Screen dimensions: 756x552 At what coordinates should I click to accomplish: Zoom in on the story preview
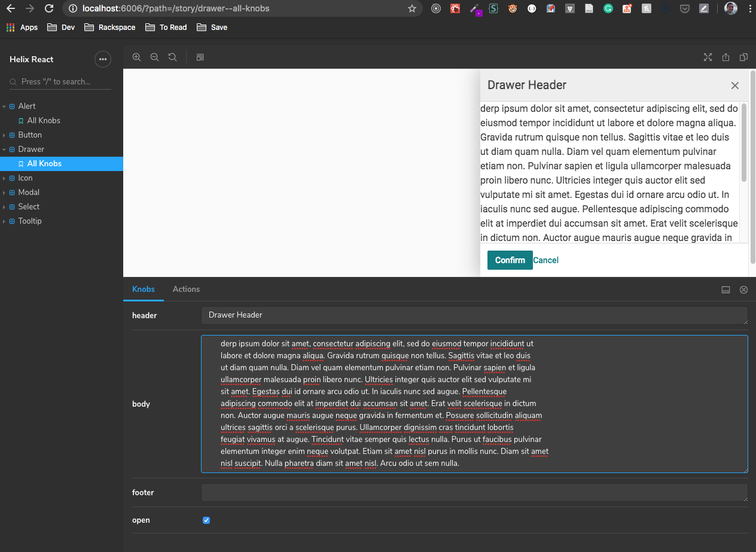(136, 57)
